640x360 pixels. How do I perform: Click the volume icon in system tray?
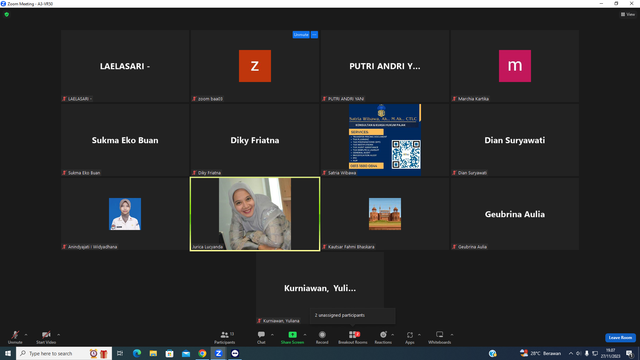point(578,353)
